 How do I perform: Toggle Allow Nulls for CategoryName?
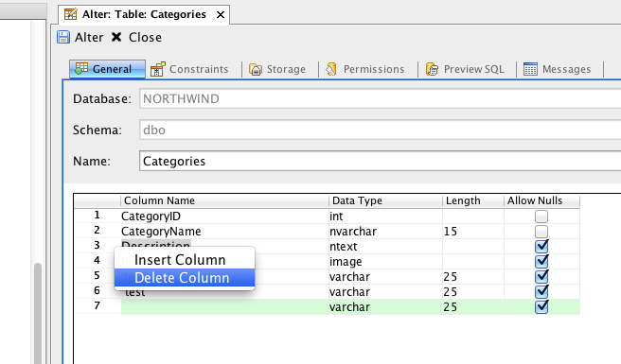(x=541, y=232)
